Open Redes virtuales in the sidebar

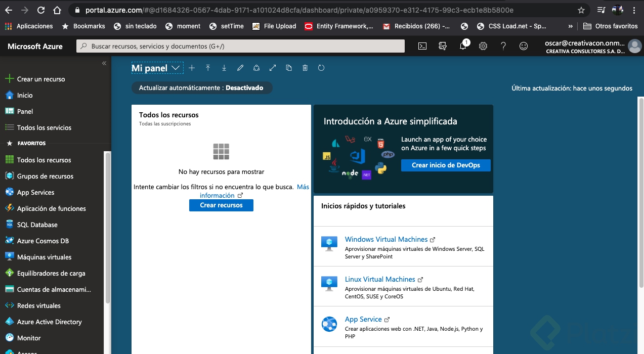point(38,305)
